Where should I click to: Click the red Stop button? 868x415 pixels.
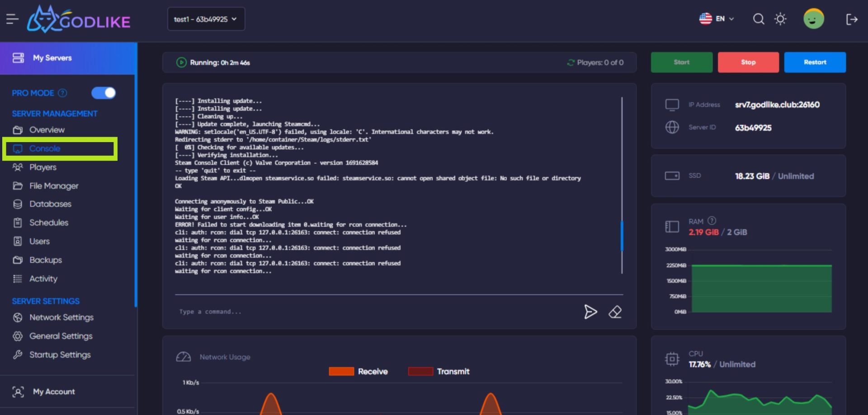pyautogui.click(x=748, y=62)
